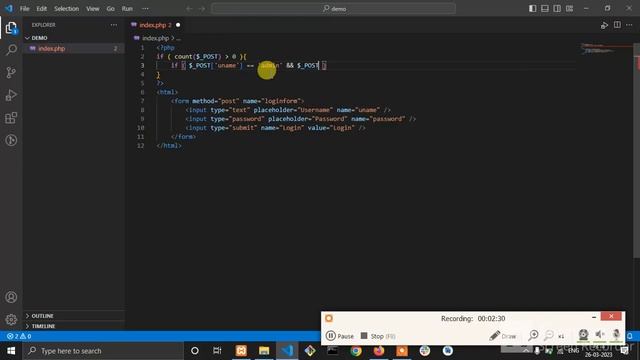Select index.php in the file tree

[x=73, y=49]
